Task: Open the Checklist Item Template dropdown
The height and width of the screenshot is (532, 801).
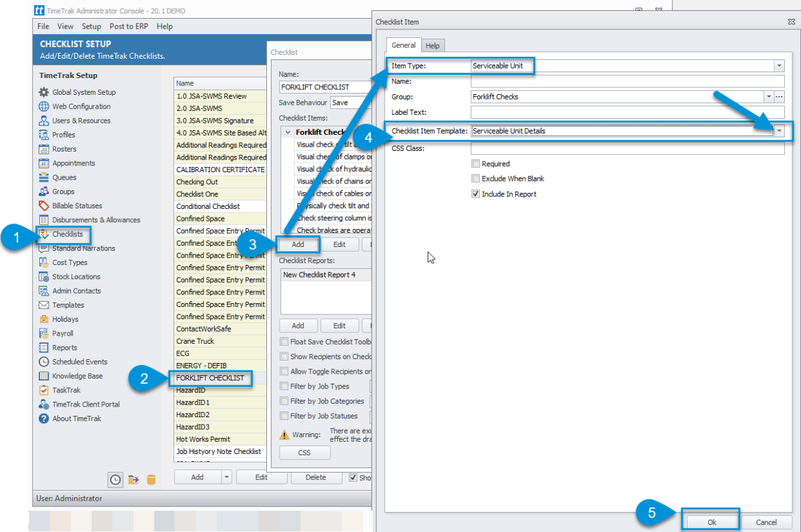Action: (x=779, y=131)
